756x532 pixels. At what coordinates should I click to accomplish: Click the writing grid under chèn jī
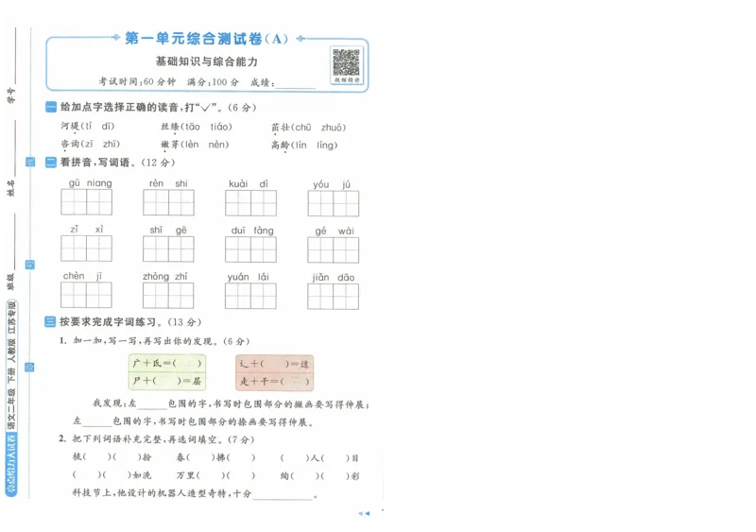86,295
